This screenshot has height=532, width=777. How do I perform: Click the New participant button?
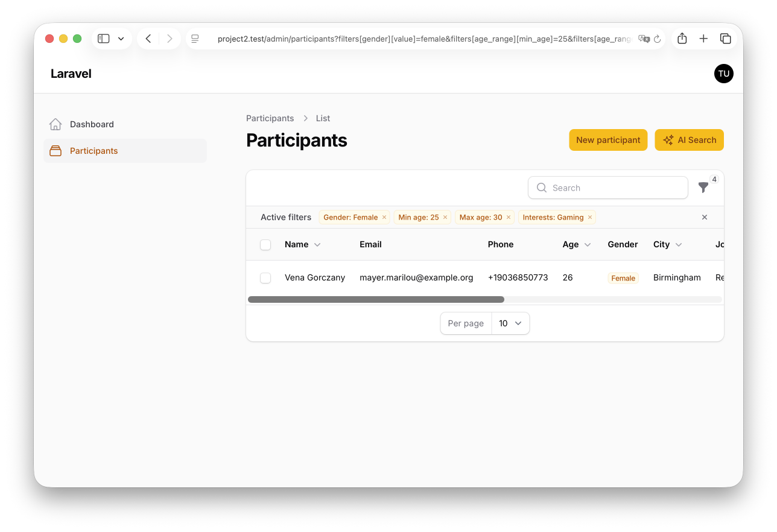click(x=607, y=140)
